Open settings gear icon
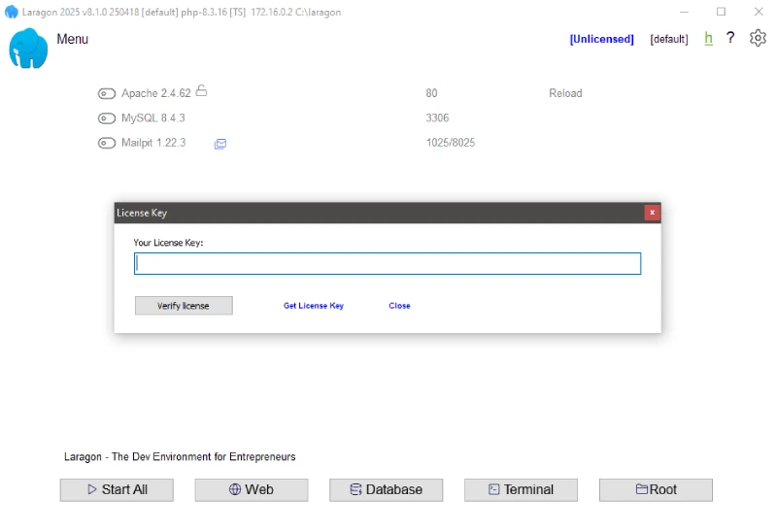777x532 pixels. click(758, 38)
